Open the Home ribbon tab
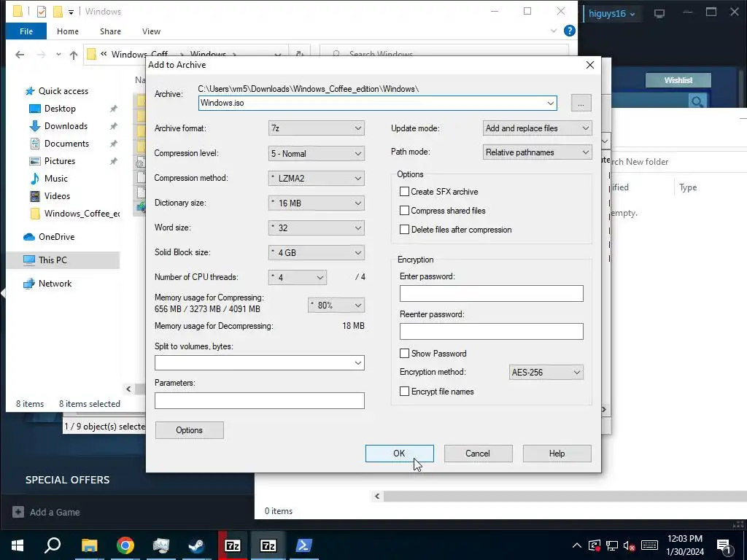The width and height of the screenshot is (747, 560). coord(68,31)
